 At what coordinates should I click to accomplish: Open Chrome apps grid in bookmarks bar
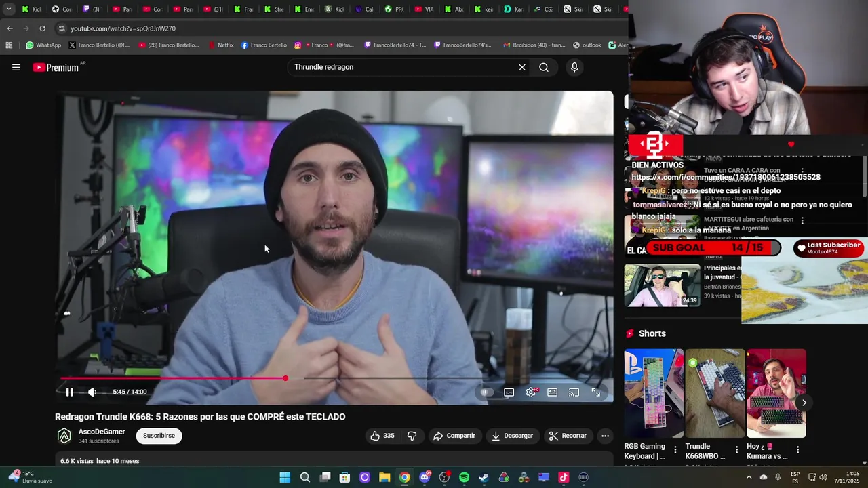pyautogui.click(x=9, y=45)
